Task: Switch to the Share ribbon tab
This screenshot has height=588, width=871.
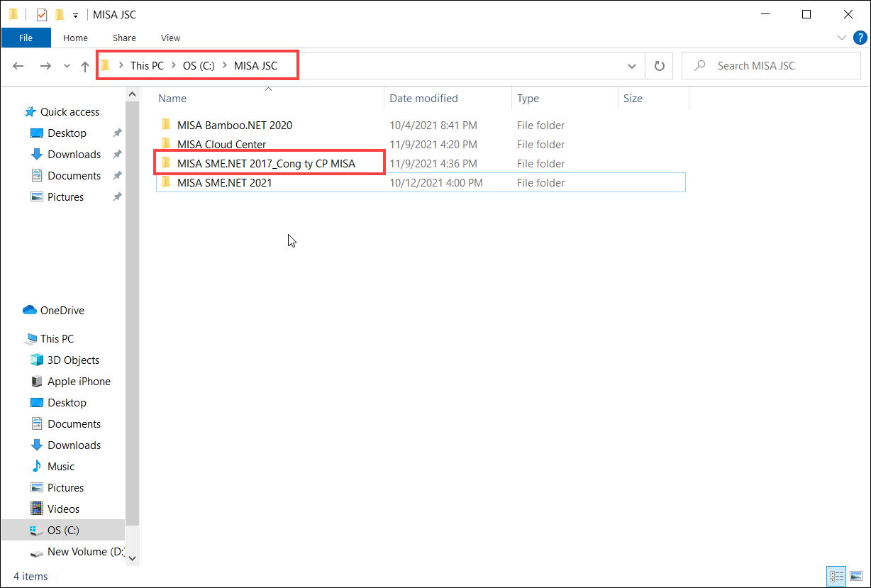Action: pyautogui.click(x=124, y=38)
